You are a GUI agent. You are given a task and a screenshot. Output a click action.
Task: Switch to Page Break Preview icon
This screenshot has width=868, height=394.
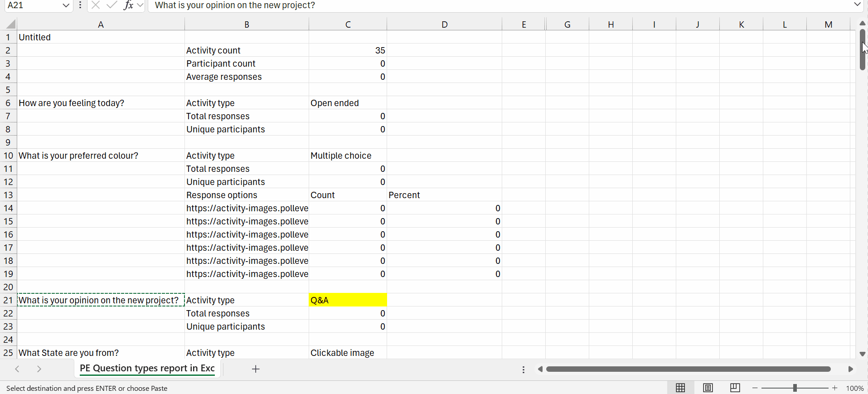(735, 388)
